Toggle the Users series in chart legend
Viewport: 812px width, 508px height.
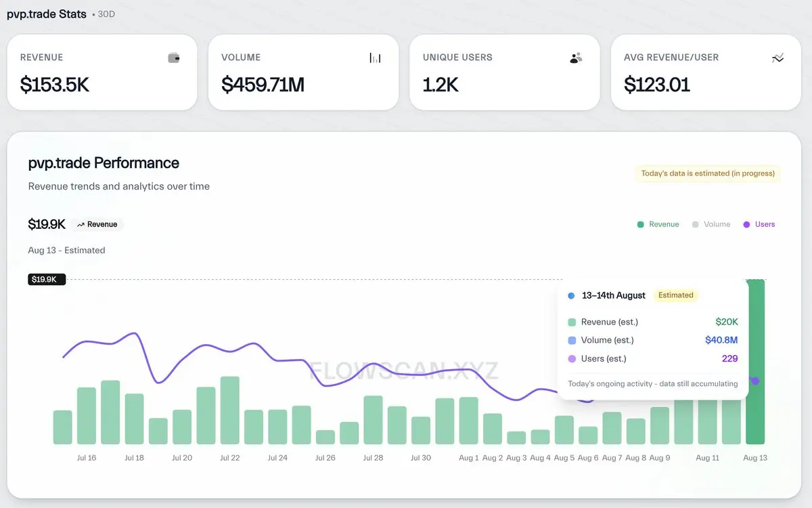click(759, 224)
